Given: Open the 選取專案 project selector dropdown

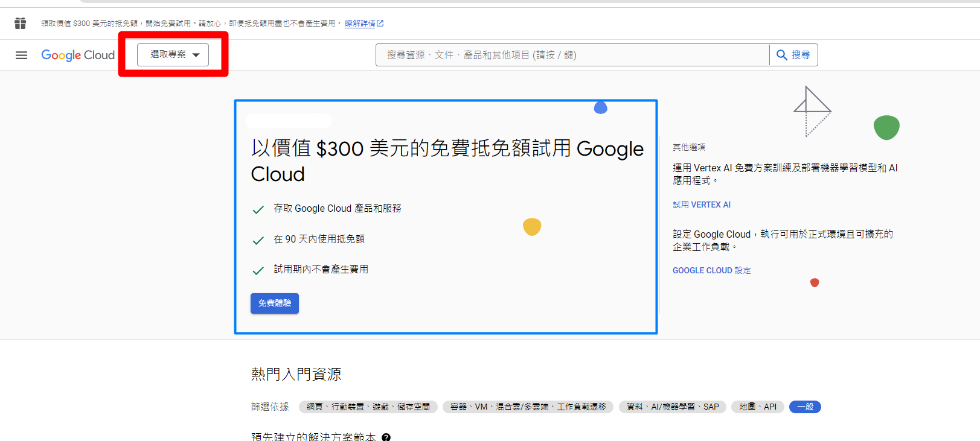Looking at the screenshot, I should point(173,55).
